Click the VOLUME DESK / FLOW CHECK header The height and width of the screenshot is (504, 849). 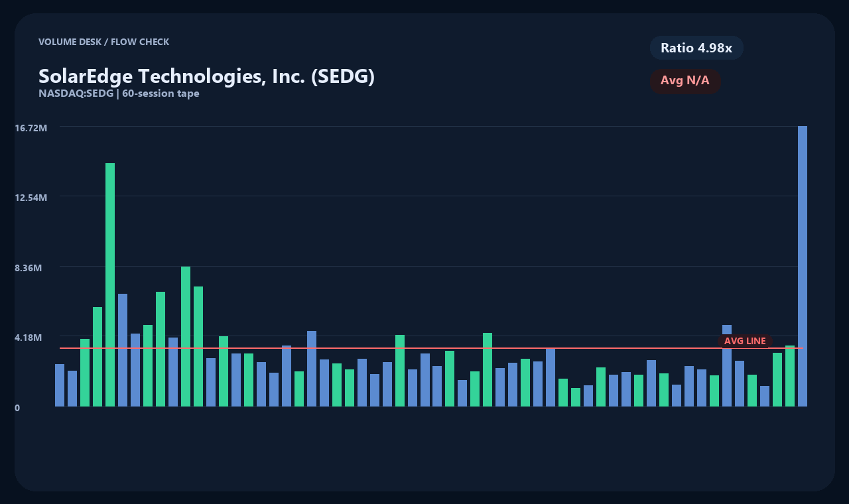(103, 42)
